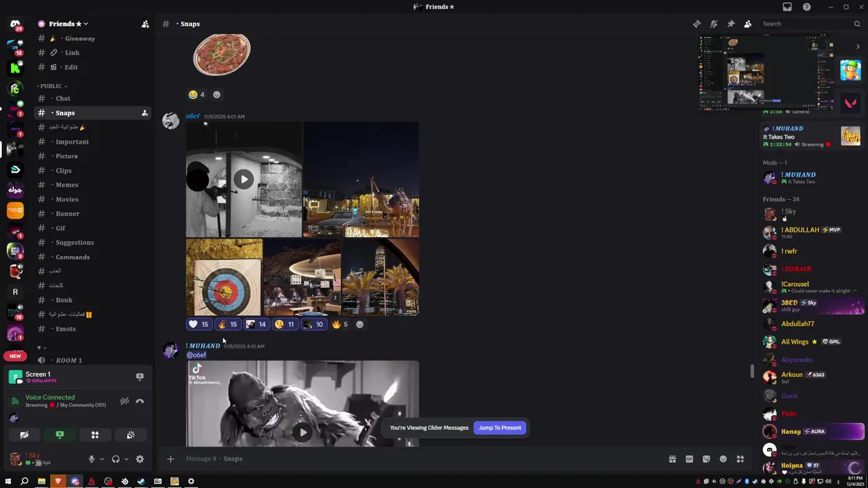Open the emoji picker

(723, 459)
